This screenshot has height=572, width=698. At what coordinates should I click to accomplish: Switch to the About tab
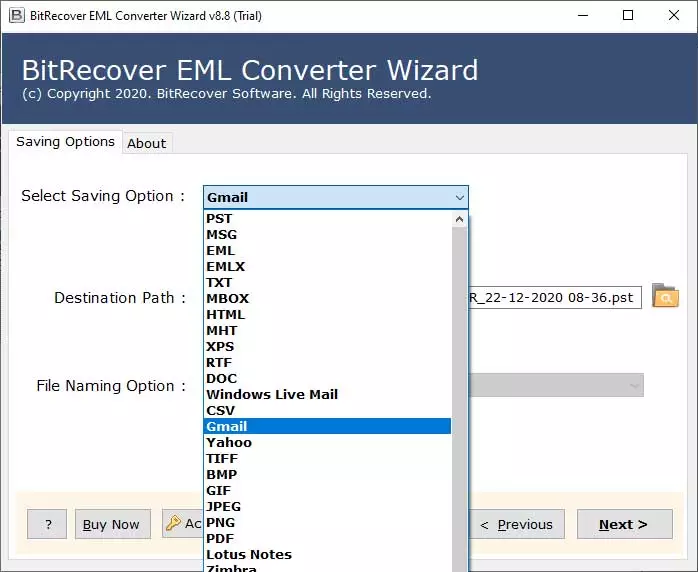point(146,143)
